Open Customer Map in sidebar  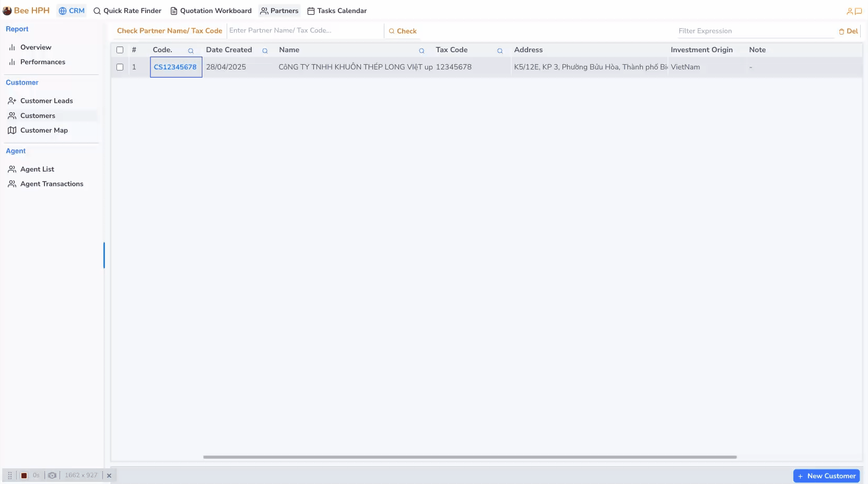[44, 130]
